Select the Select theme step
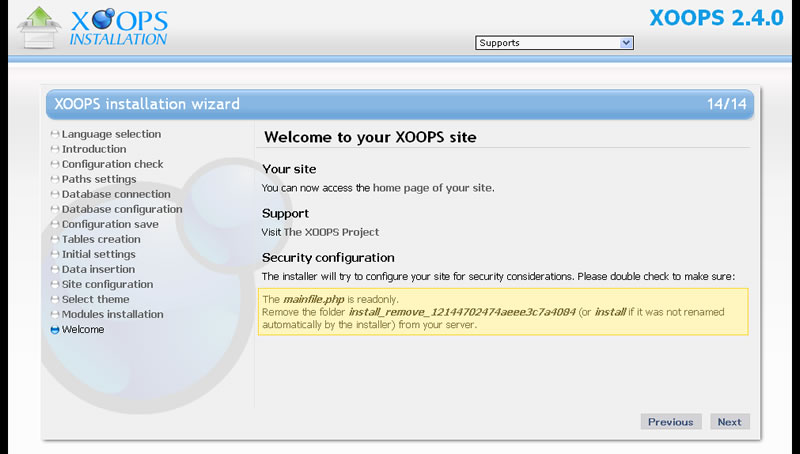 point(95,299)
